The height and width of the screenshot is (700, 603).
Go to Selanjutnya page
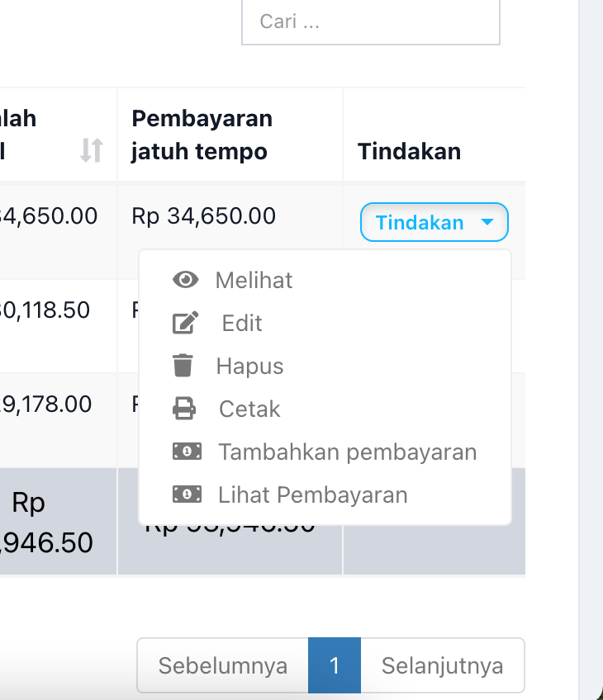442,665
